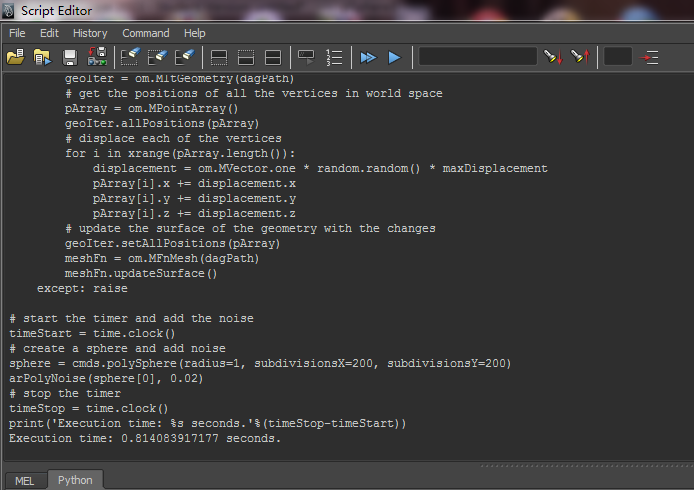Click line 'for i in xrange(pArray.length()):'
This screenshot has width=694, height=490.
tap(180, 154)
